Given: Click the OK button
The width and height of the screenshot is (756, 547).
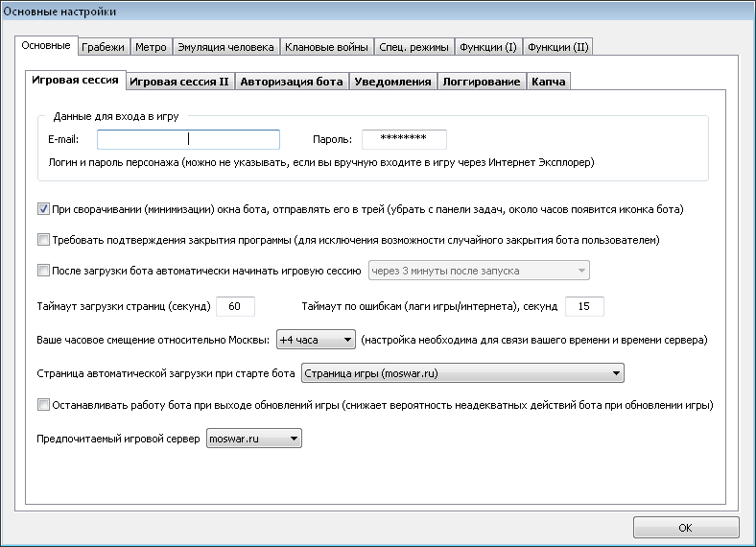Looking at the screenshot, I should [686, 528].
